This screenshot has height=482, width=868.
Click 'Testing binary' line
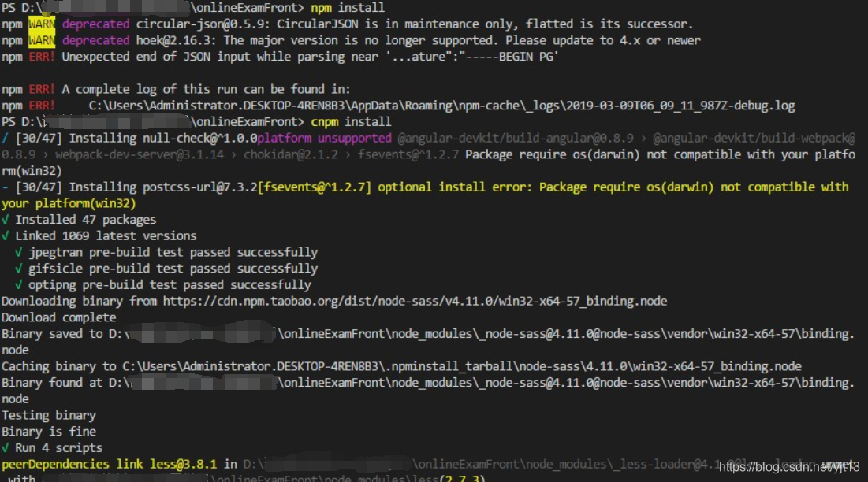[x=49, y=415]
